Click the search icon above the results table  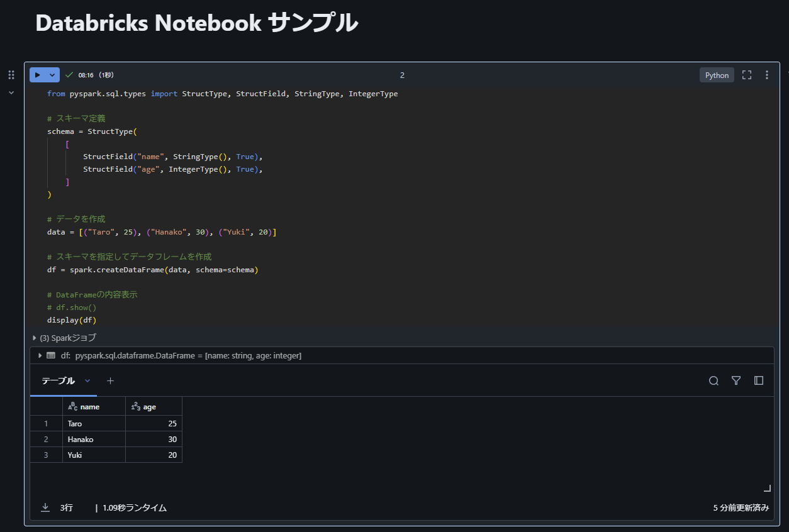[x=713, y=380]
